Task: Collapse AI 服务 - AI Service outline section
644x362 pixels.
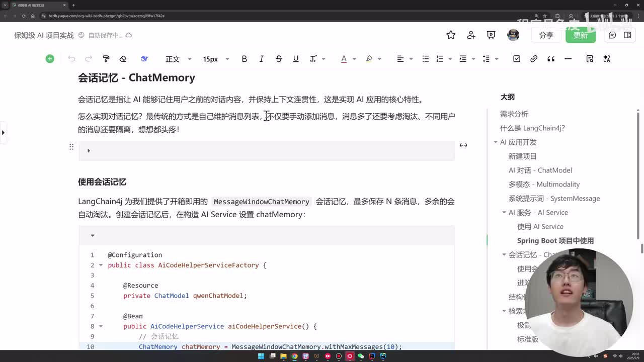Action: pos(504,212)
